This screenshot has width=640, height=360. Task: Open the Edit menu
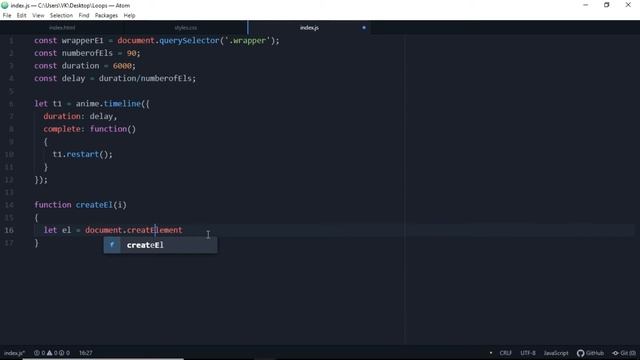click(21, 16)
